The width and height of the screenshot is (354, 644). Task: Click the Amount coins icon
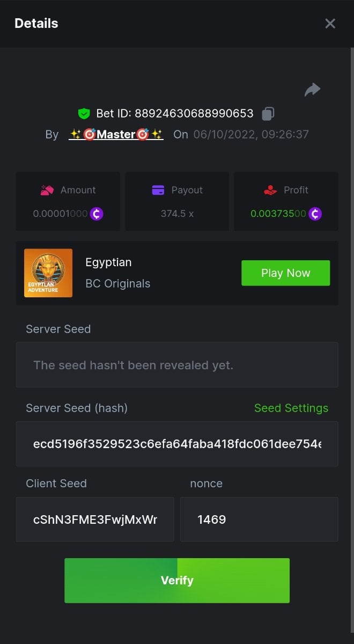pyautogui.click(x=48, y=190)
